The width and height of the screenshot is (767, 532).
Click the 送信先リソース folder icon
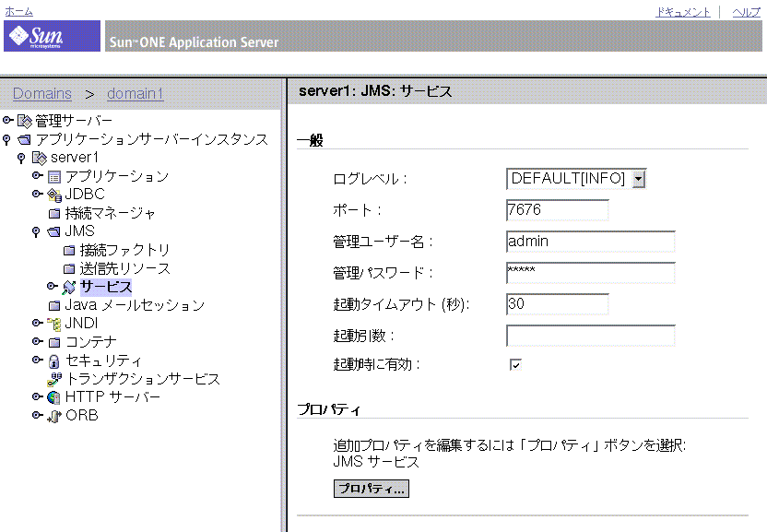click(x=69, y=268)
